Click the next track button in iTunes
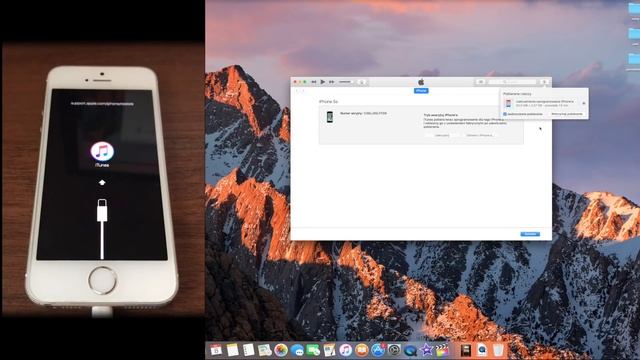Screen dimensions: 640x360 [331, 82]
